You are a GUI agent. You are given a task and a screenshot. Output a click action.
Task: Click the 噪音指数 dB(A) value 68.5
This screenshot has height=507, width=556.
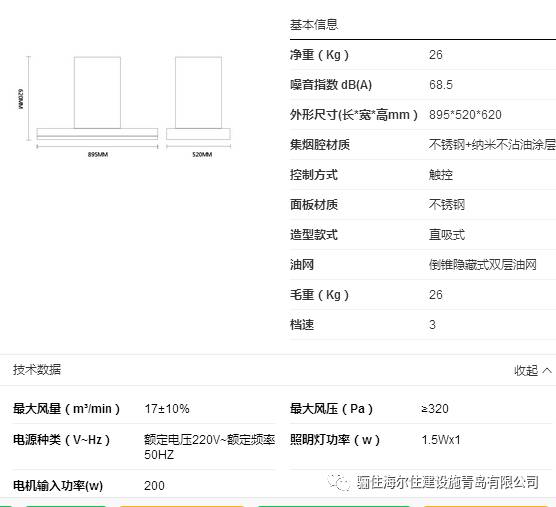[x=441, y=85]
